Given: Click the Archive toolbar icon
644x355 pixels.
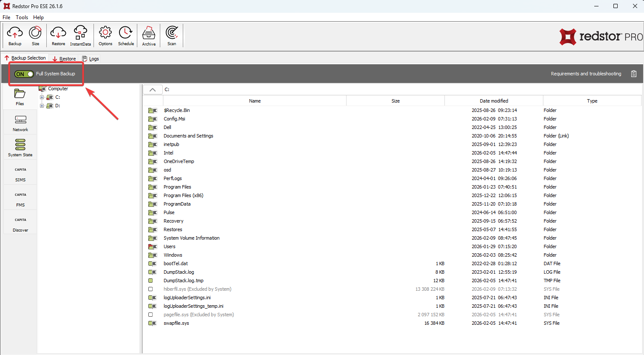Looking at the screenshot, I should point(149,36).
